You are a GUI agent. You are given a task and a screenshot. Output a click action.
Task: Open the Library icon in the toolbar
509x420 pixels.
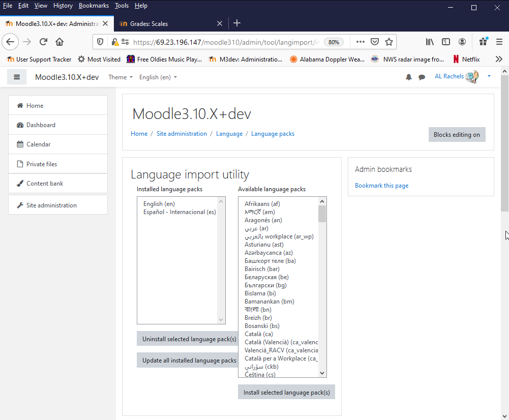click(x=430, y=42)
